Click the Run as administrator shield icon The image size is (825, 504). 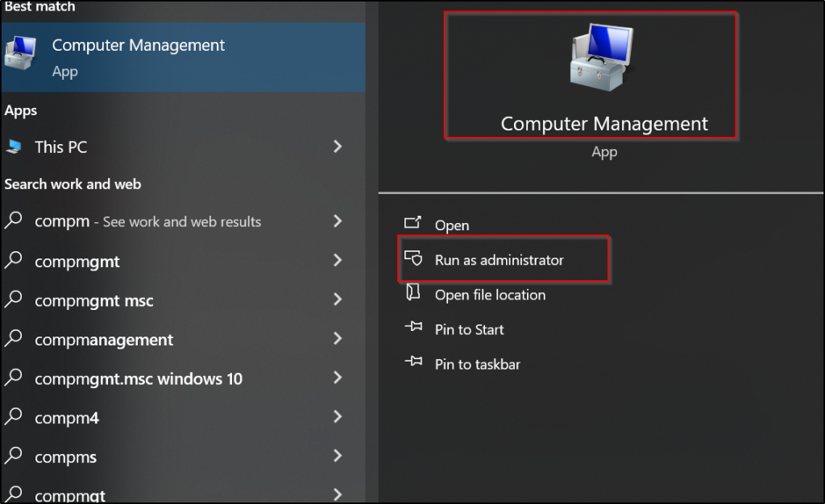[414, 260]
